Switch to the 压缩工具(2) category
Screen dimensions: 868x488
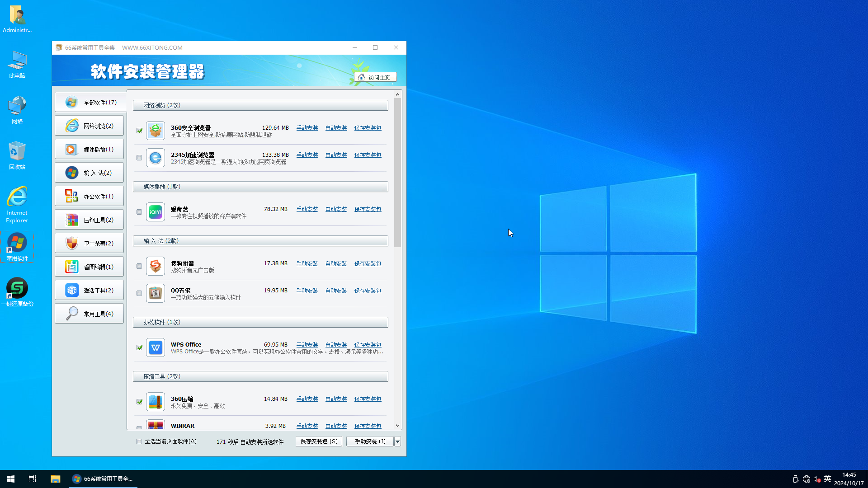point(89,220)
